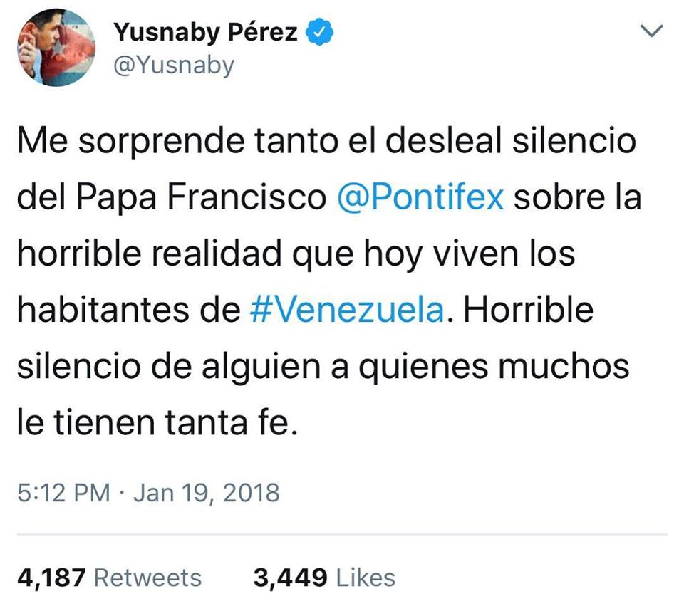
Task: Click the blue verified badge
Action: tap(318, 33)
